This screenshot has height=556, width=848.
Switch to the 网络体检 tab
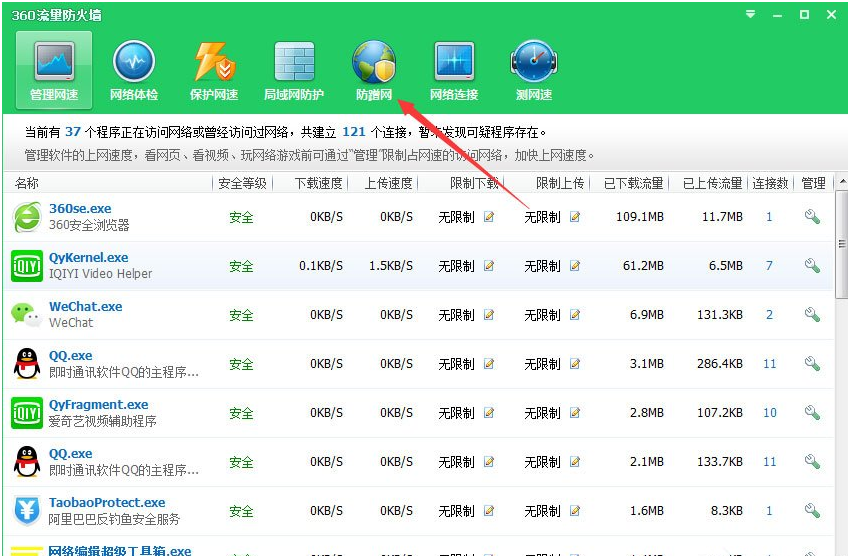134,70
